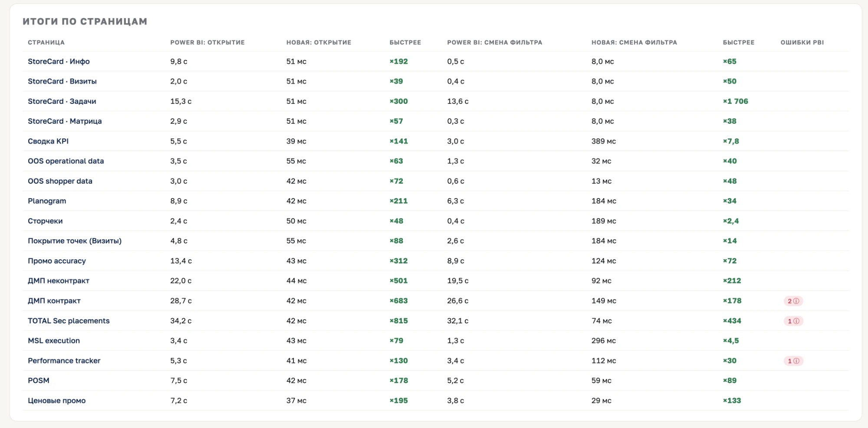This screenshot has width=868, height=428.
Task: Click the ИТОГИ ПО СТРАНИЦАМ heading
Action: coord(85,21)
